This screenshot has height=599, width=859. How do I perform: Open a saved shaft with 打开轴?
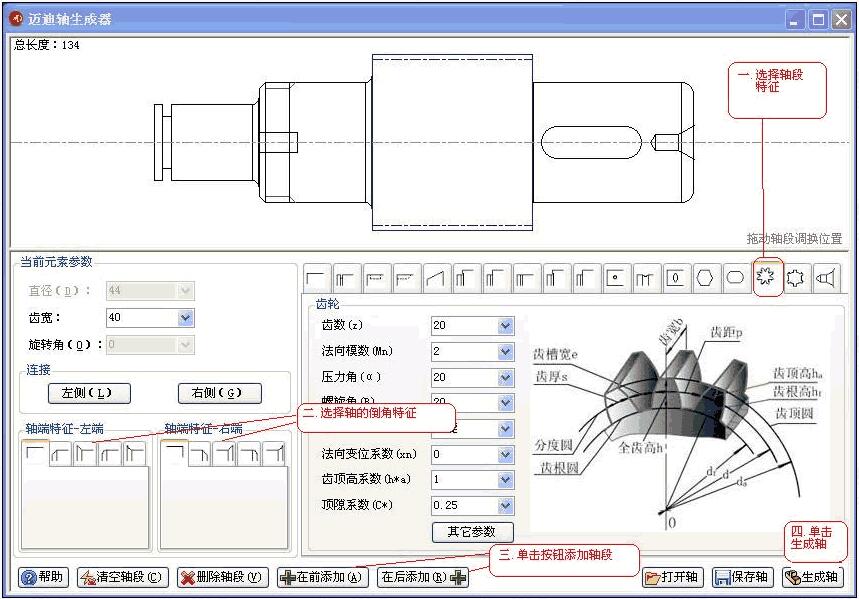[672, 577]
